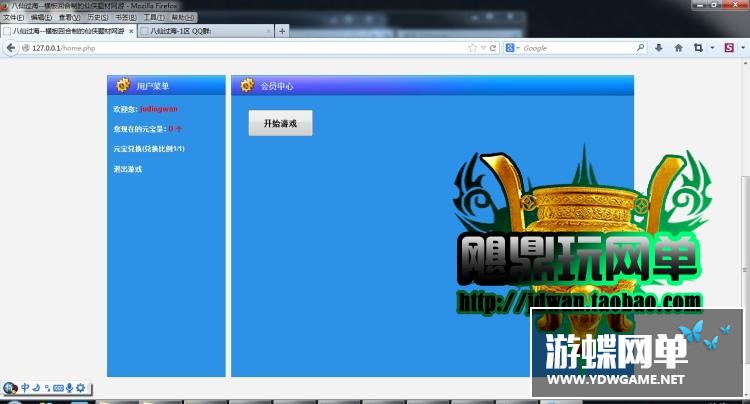
Task: Reload the page with the refresh icon
Action: point(493,48)
